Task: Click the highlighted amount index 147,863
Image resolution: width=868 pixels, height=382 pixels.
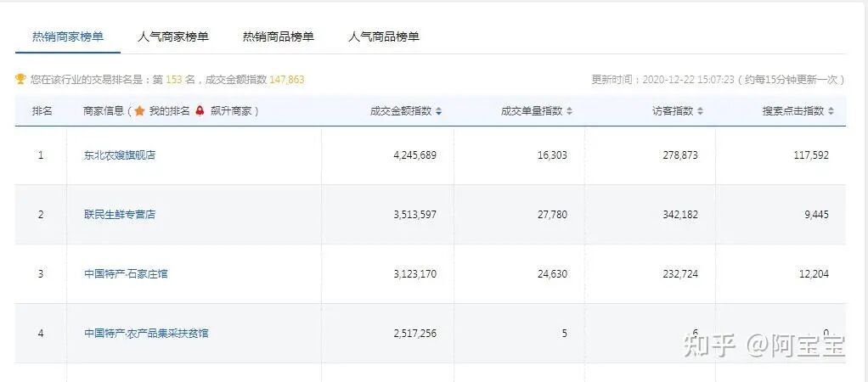Action: point(287,80)
